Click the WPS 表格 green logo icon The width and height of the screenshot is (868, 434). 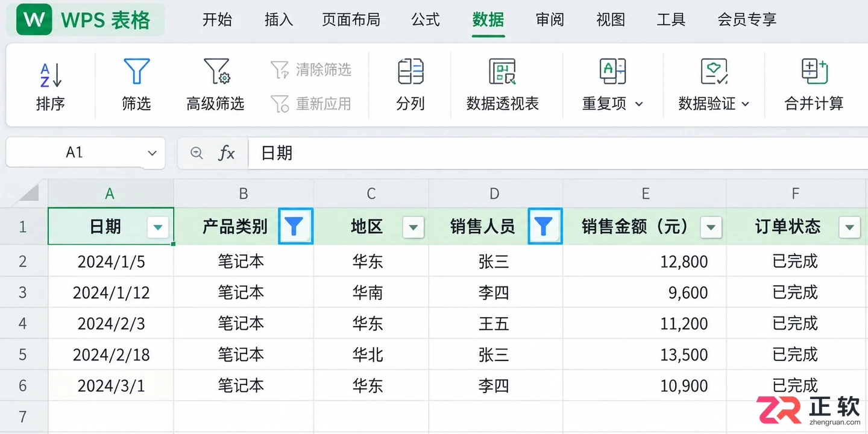34,19
